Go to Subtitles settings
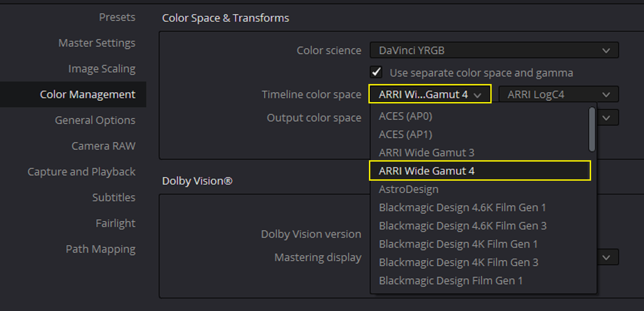Image resolution: width=644 pixels, height=311 pixels. pos(114,197)
